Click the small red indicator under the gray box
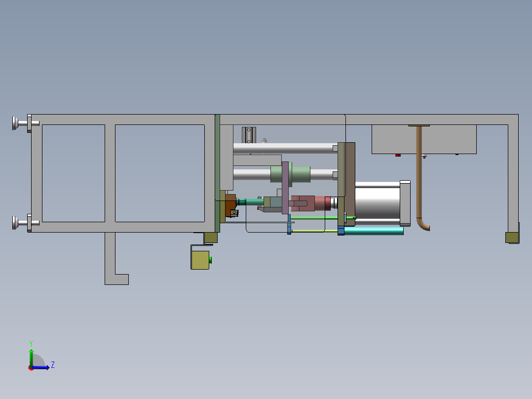 [x=398, y=155]
